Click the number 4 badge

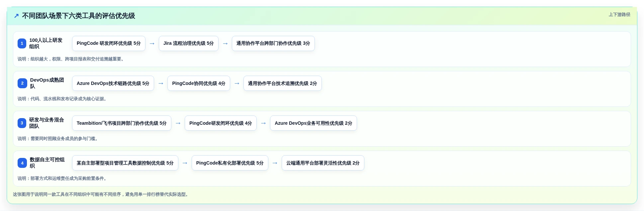tap(22, 163)
